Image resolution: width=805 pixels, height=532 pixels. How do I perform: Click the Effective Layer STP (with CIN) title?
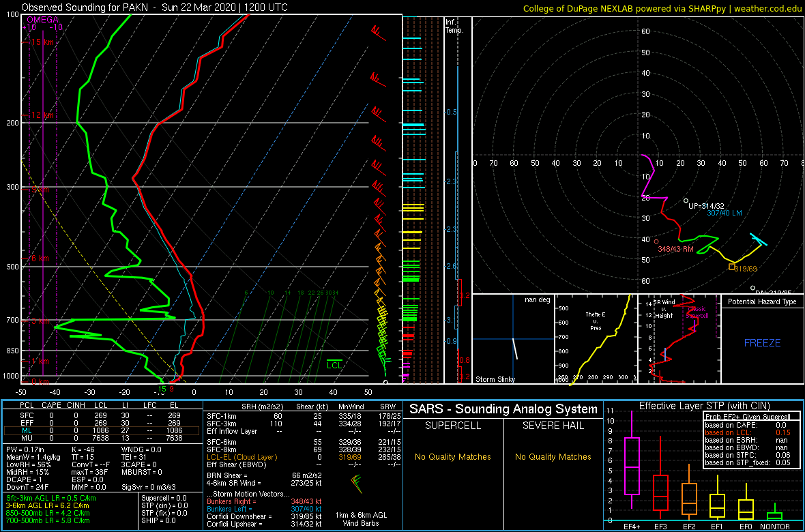703,406
